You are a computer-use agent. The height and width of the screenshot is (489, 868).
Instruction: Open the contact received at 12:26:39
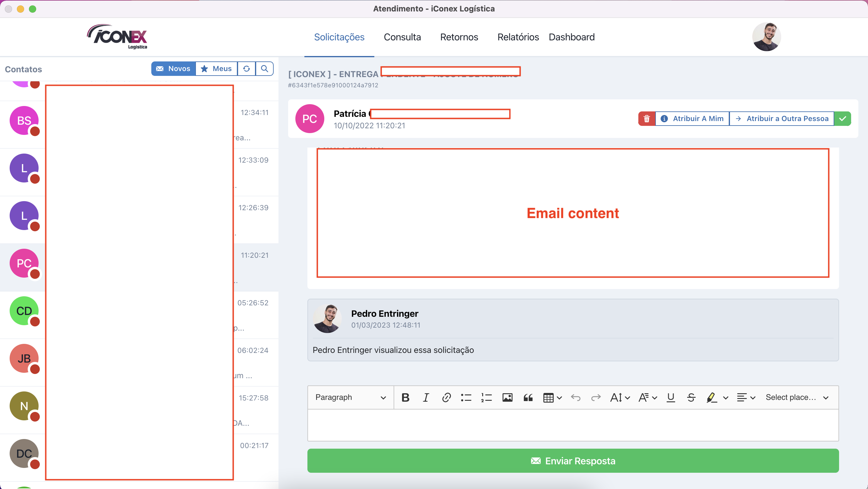[x=139, y=220]
